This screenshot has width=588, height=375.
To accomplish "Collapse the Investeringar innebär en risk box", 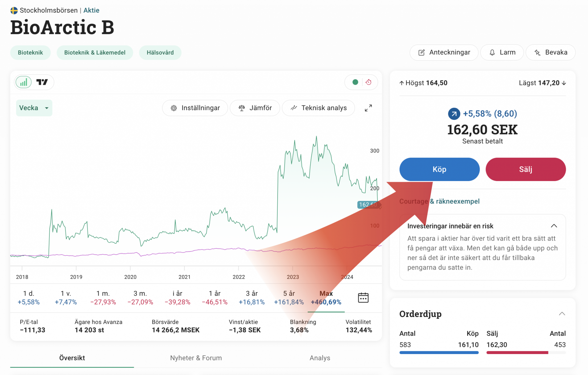I will tap(554, 226).
